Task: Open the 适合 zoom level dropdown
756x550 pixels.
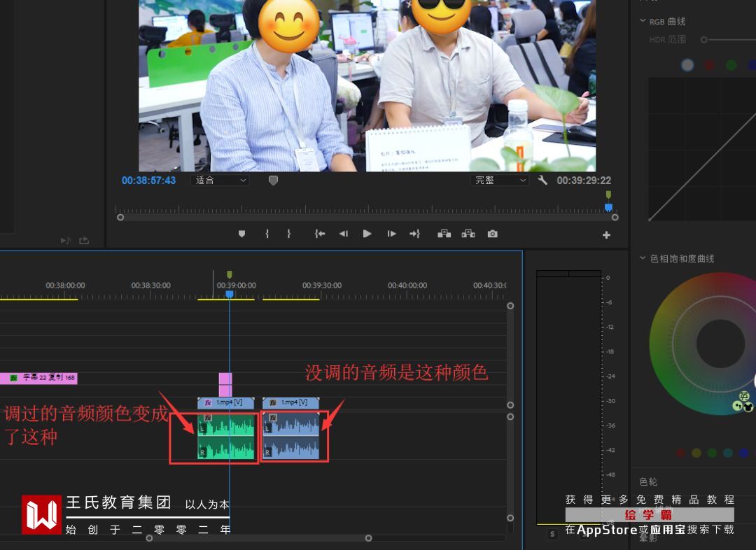Action: click(x=220, y=181)
